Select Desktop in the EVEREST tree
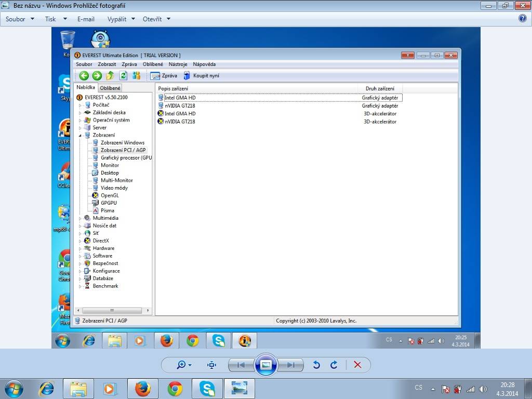The image size is (532, 399). point(110,172)
